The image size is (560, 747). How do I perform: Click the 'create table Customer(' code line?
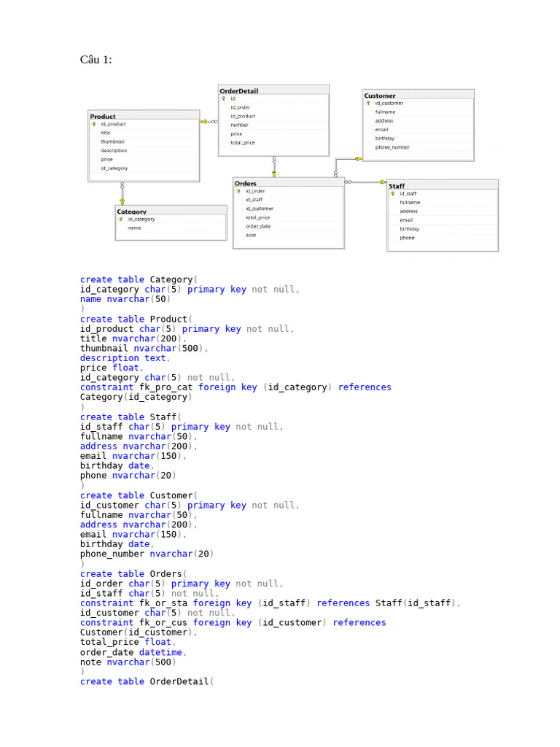(x=139, y=495)
